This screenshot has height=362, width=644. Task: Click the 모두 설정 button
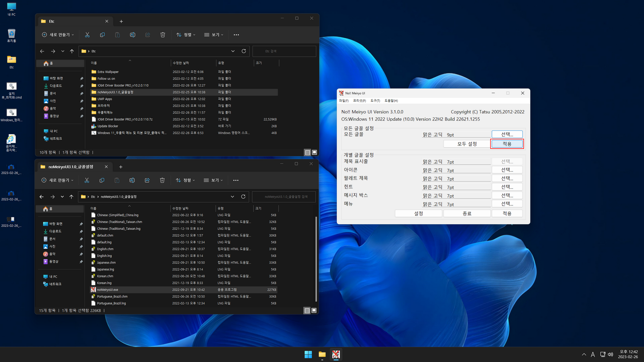click(467, 144)
